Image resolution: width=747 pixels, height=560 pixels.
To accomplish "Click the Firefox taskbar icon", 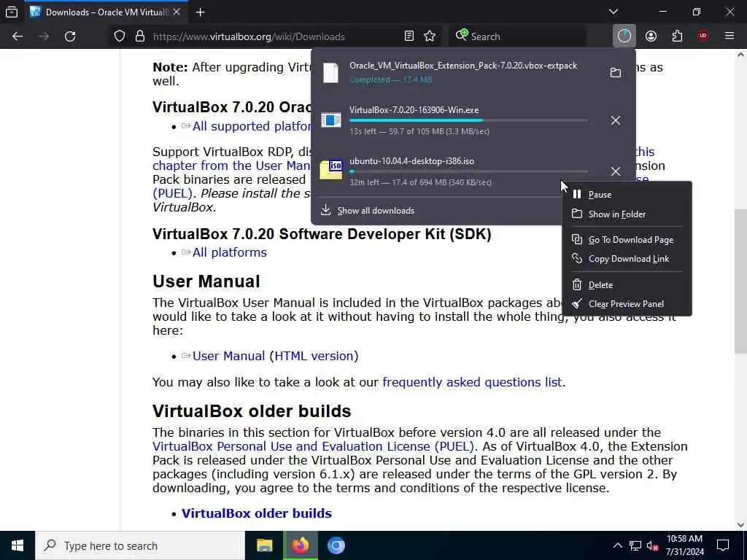I will point(300,545).
